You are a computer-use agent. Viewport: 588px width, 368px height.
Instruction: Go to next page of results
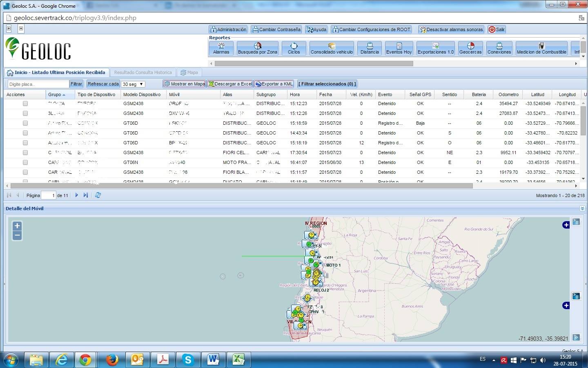[76, 195]
